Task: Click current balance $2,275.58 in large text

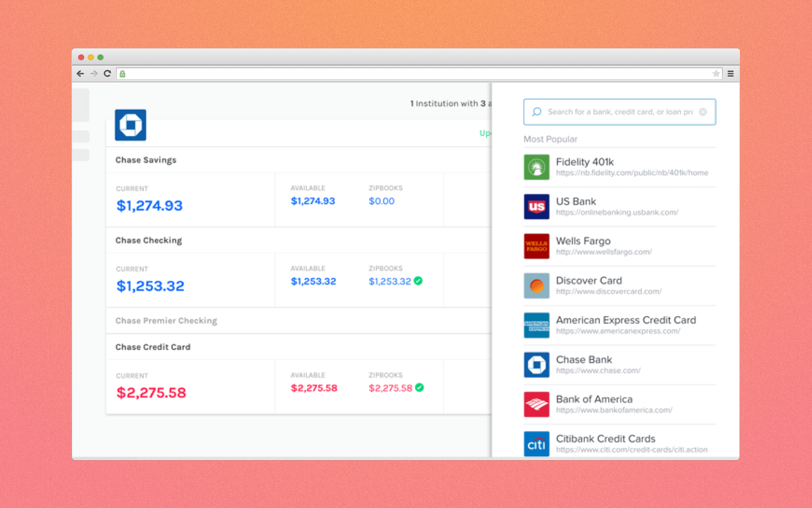Action: pyautogui.click(x=151, y=393)
